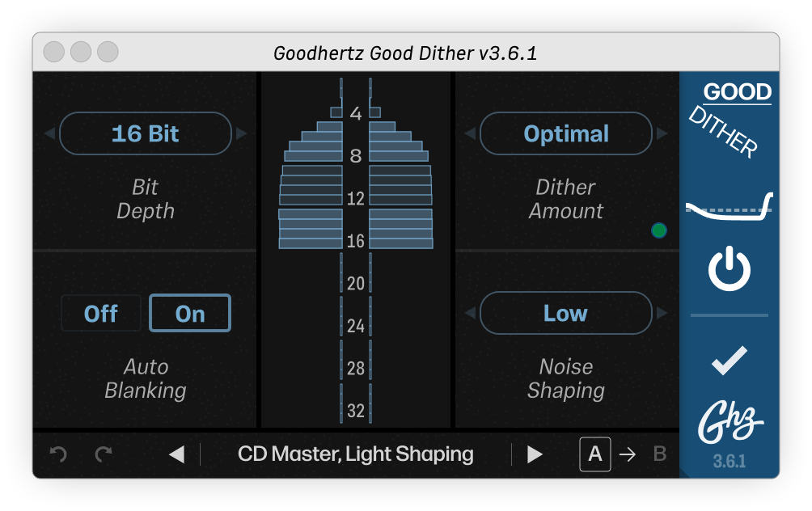Decrease Bit Depth with left arrow

(x=49, y=133)
